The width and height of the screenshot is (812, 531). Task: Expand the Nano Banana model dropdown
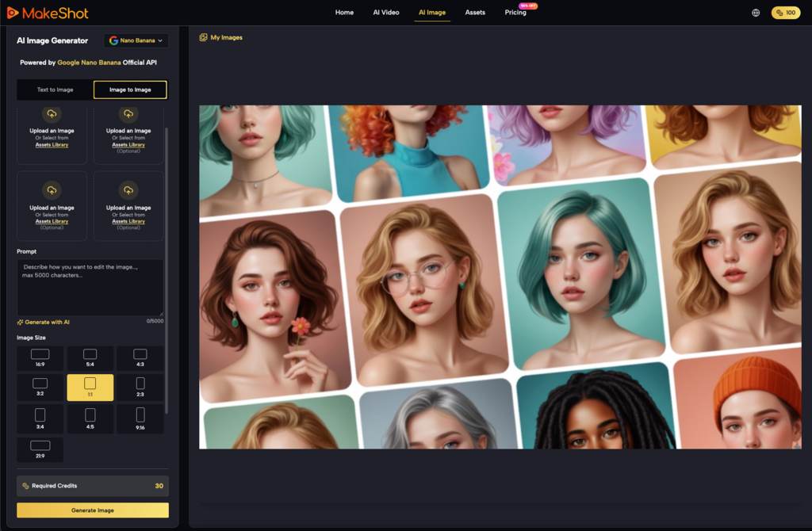(x=136, y=40)
